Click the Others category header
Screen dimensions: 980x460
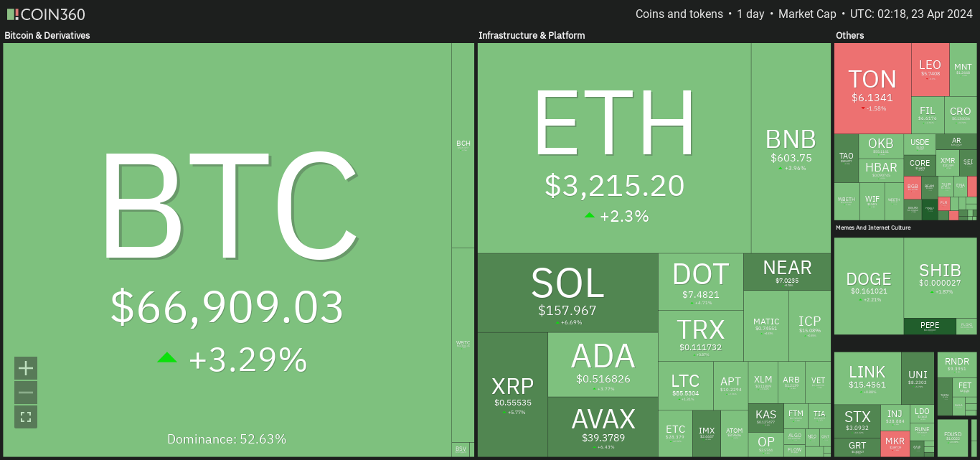pos(850,35)
